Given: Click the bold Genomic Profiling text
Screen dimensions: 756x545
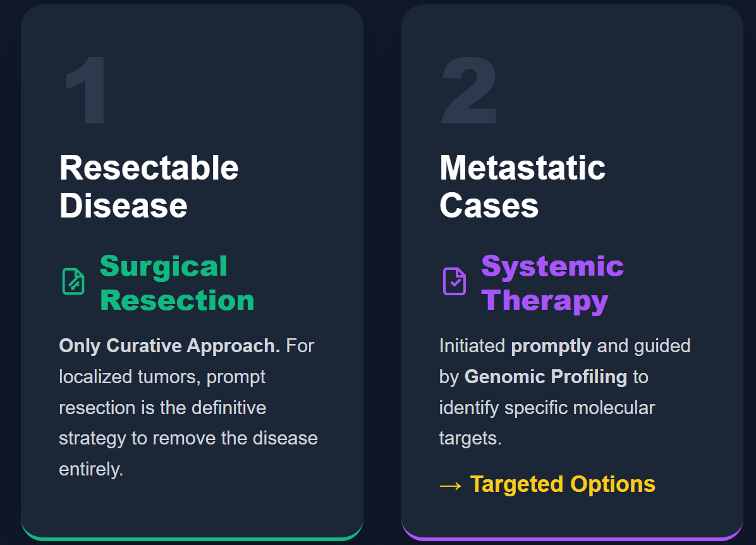Looking at the screenshot, I should [x=546, y=377].
